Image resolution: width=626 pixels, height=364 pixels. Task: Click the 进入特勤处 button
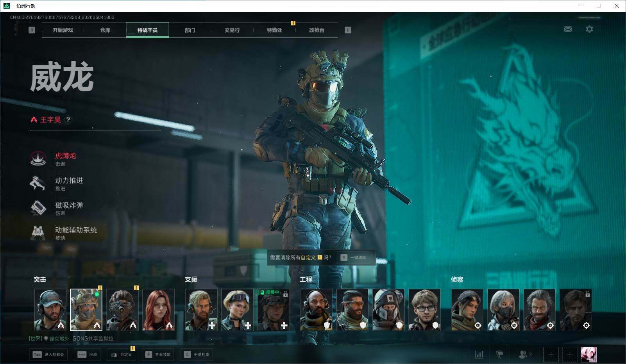point(49,355)
